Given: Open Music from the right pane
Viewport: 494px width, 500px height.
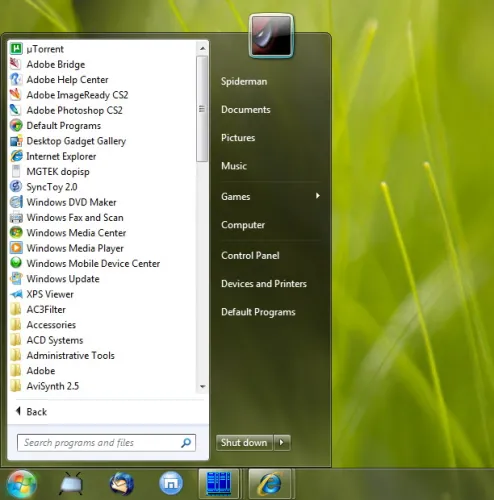Looking at the screenshot, I should (x=234, y=166).
